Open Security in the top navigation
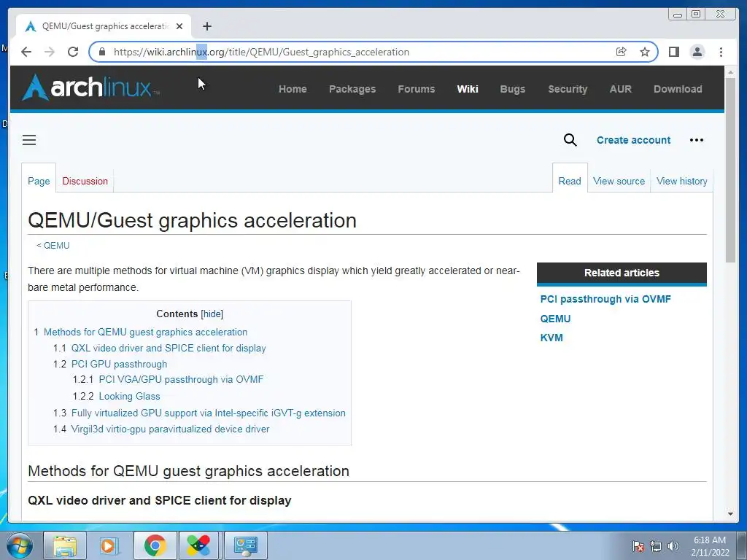 [x=568, y=89]
